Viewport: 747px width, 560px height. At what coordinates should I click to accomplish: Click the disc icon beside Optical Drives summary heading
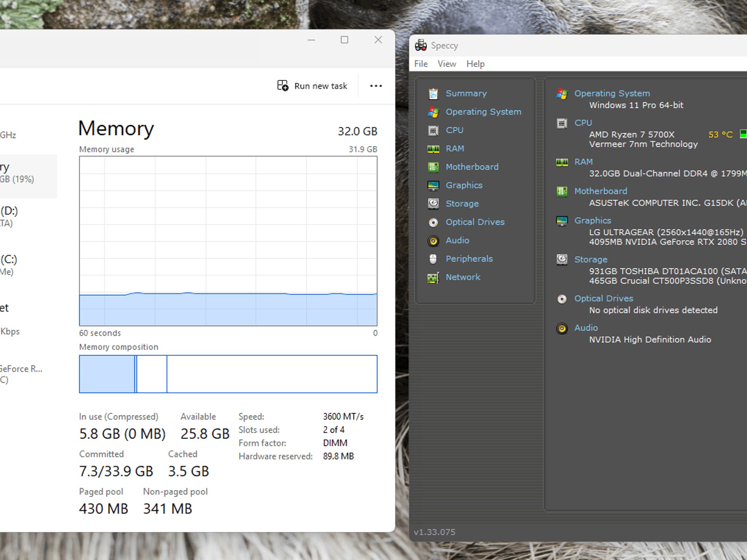click(x=562, y=299)
